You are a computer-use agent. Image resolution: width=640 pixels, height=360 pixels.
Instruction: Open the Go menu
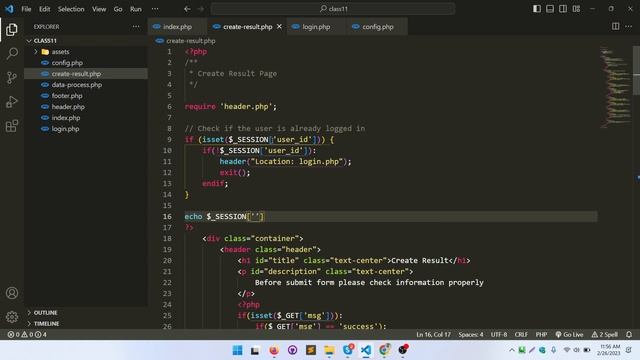coord(118,9)
